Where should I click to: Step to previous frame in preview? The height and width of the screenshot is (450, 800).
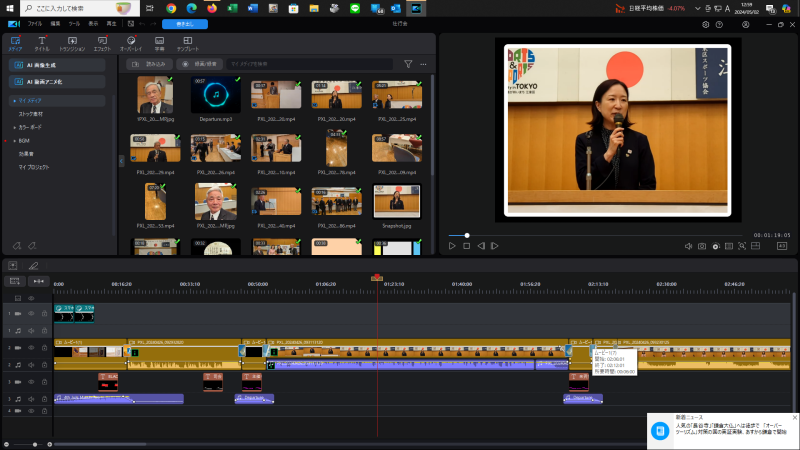pyautogui.click(x=481, y=246)
